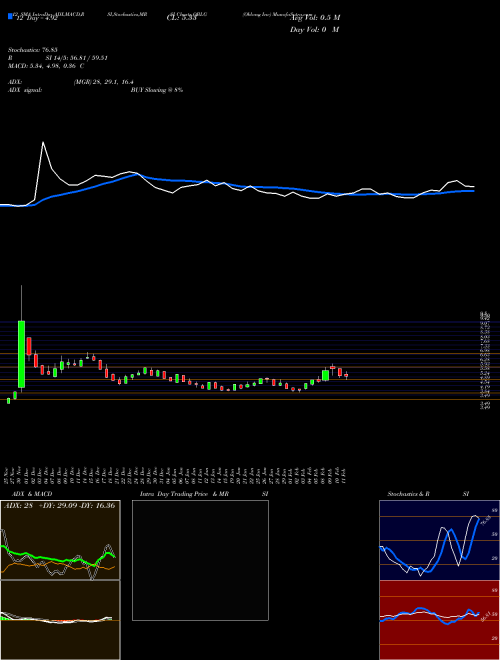Open the red RSI chart panel
The image size is (500, 660).
(439, 620)
